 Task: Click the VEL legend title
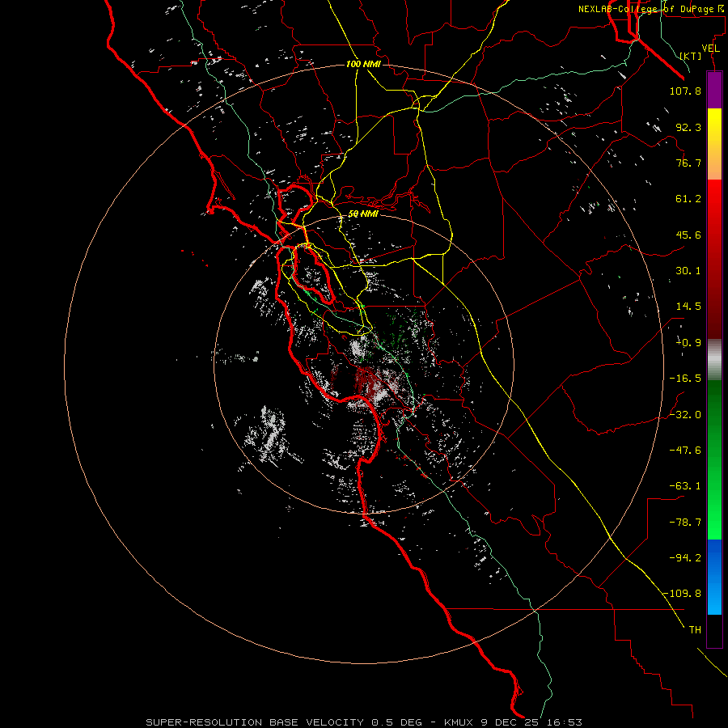click(710, 49)
